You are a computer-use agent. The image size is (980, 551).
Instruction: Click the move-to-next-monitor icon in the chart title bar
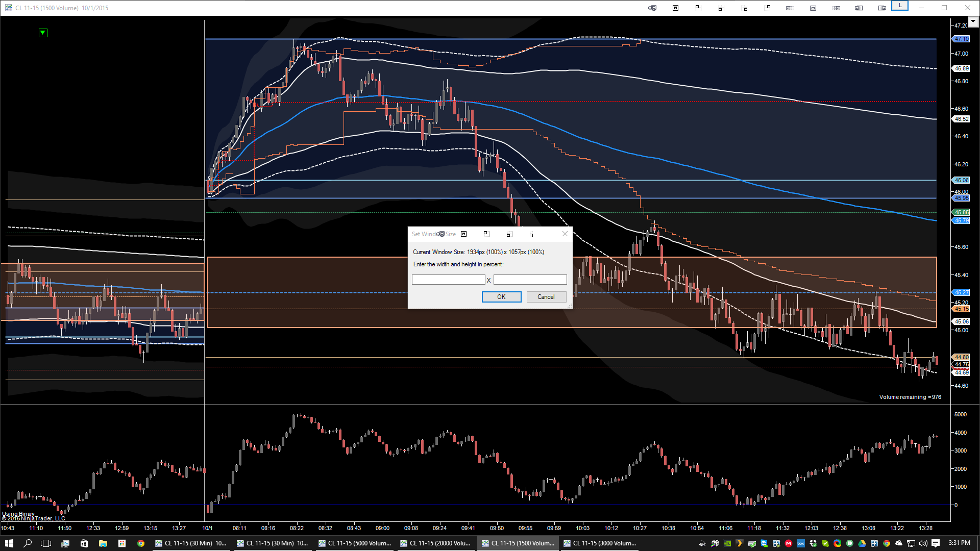click(652, 8)
